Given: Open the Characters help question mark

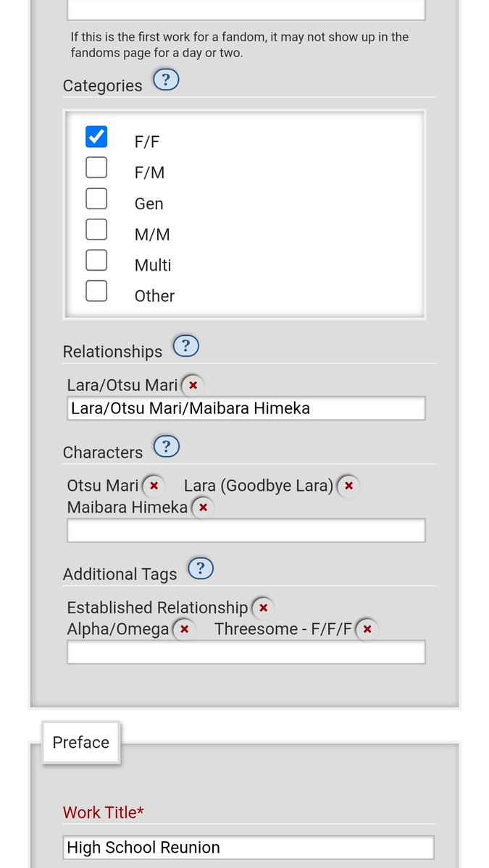Looking at the screenshot, I should point(167,446).
